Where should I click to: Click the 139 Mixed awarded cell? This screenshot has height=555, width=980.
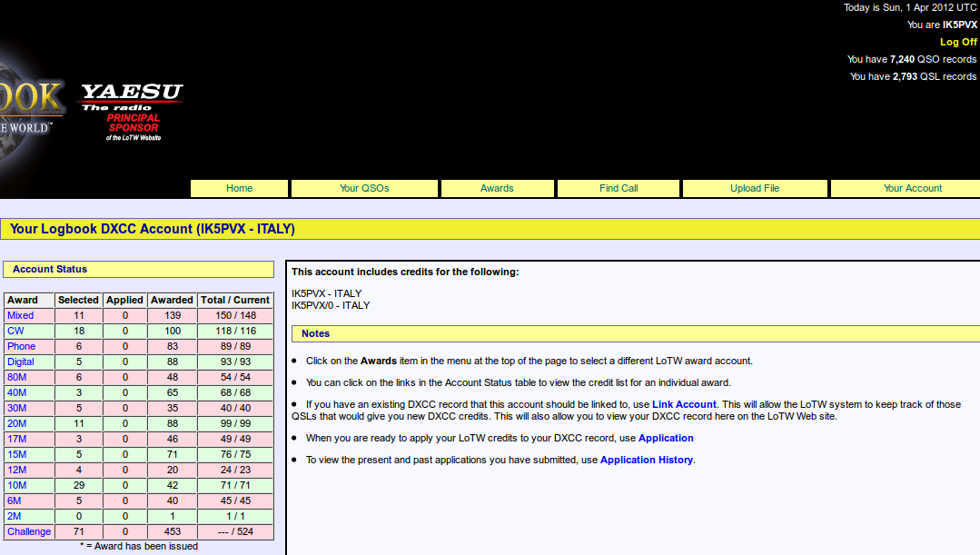[x=173, y=315]
